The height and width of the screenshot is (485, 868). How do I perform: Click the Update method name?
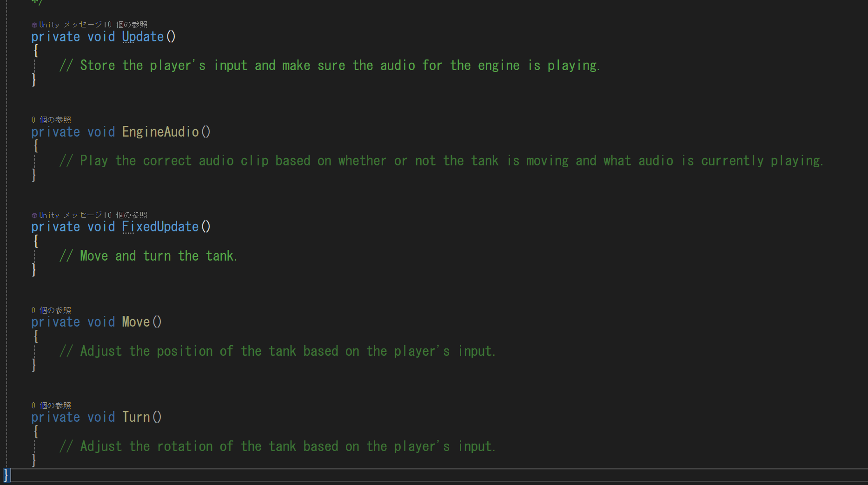tap(143, 37)
